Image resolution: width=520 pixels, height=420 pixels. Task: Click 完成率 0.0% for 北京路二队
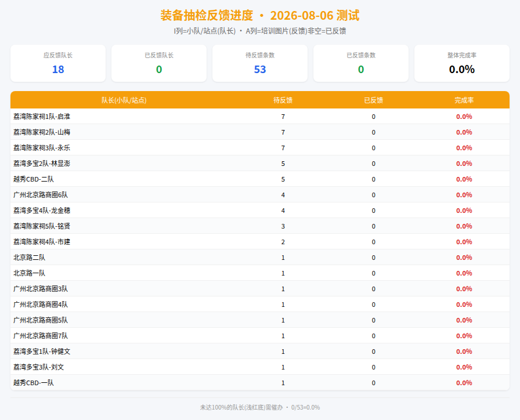click(x=464, y=258)
